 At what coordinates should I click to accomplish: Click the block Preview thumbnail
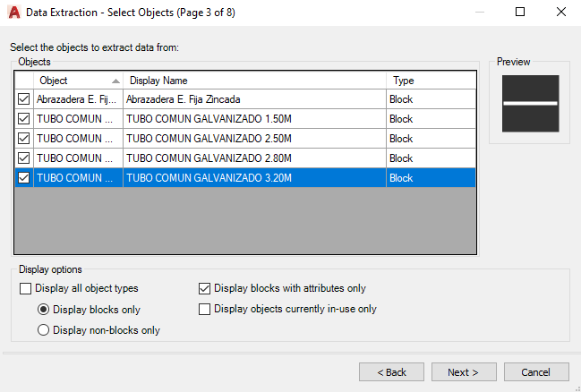pyautogui.click(x=530, y=104)
